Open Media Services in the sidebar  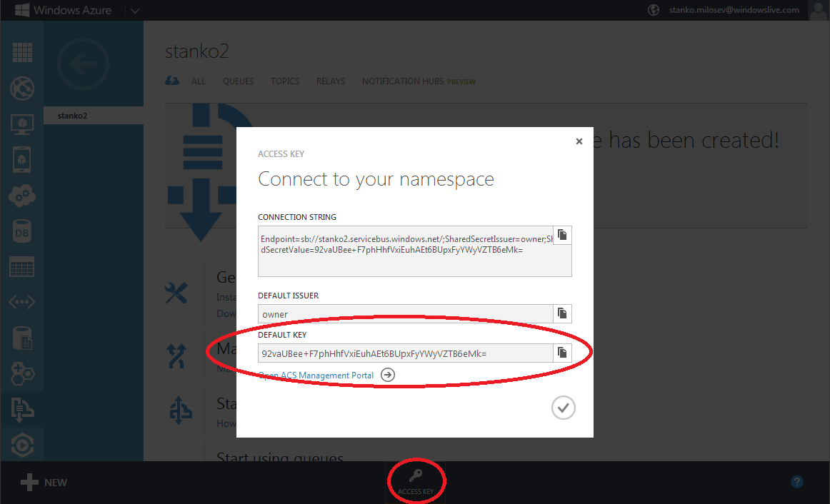22,445
